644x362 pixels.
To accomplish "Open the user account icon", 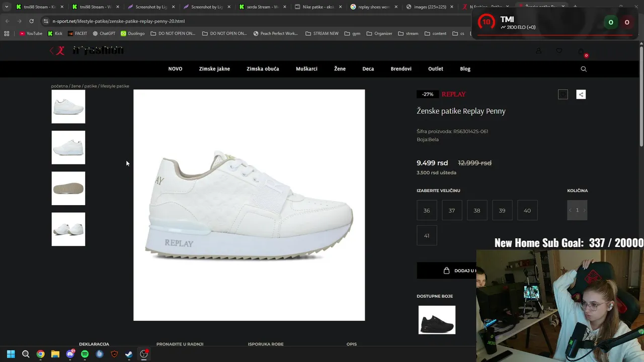I will tap(538, 51).
